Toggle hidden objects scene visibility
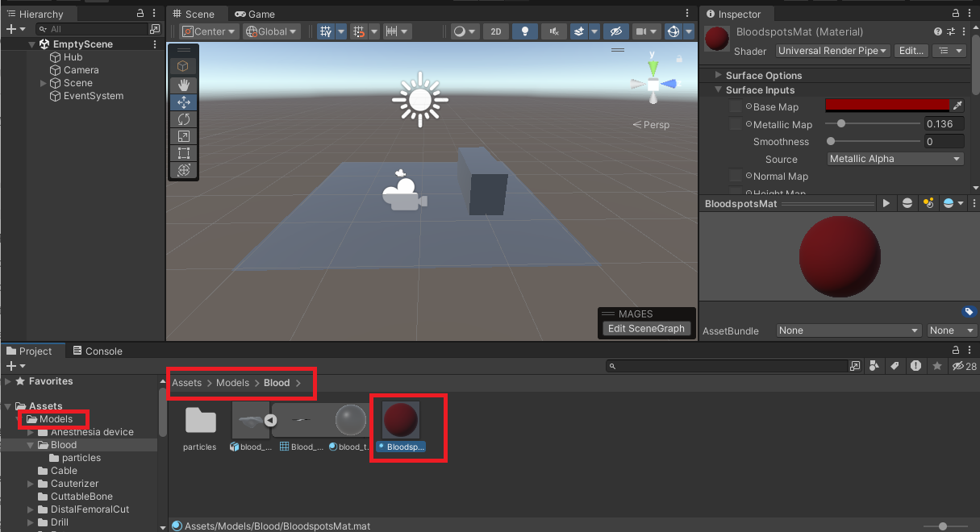This screenshot has width=980, height=532. click(615, 31)
